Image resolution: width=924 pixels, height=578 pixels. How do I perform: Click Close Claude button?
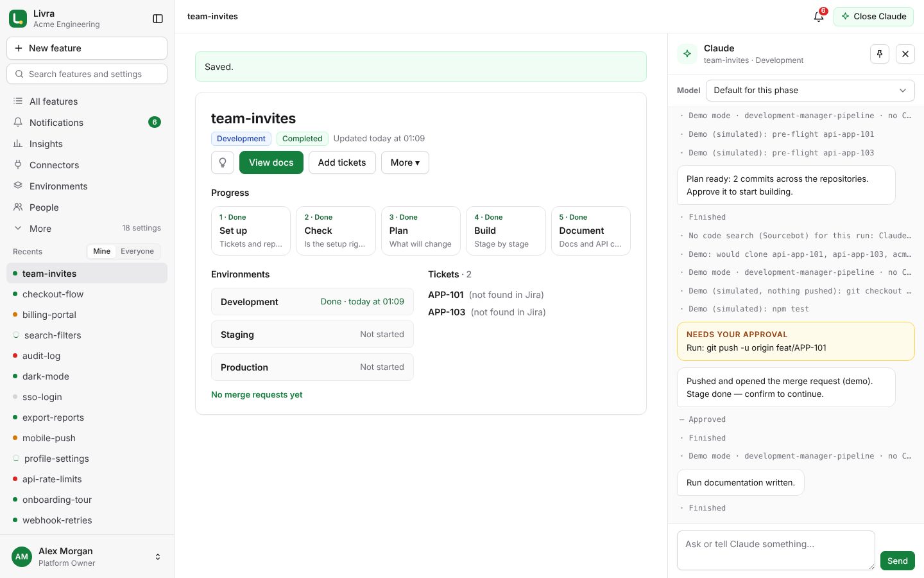(x=873, y=17)
